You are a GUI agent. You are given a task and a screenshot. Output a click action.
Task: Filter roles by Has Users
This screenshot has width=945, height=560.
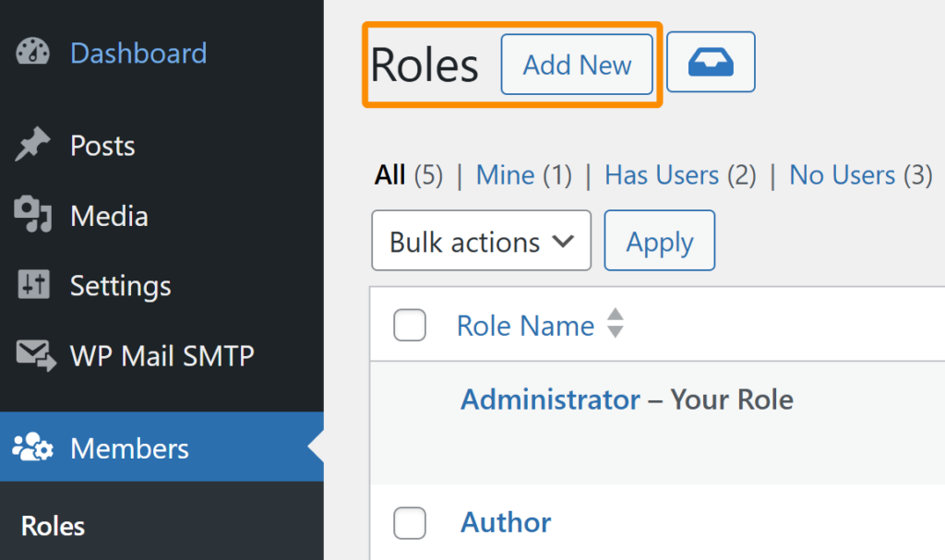pyautogui.click(x=662, y=175)
